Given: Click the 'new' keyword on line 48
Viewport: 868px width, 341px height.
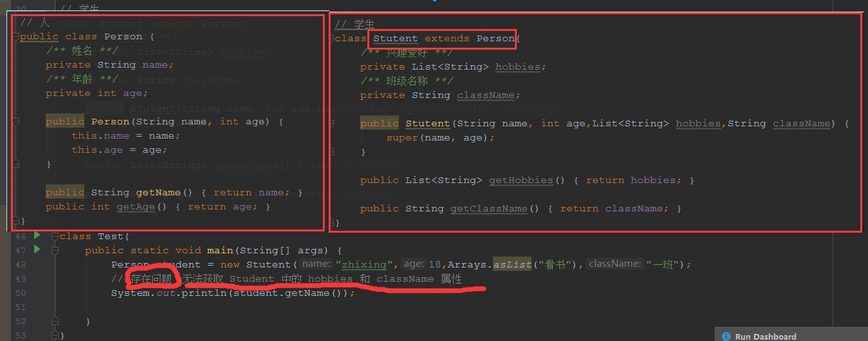Looking at the screenshot, I should click(230, 264).
